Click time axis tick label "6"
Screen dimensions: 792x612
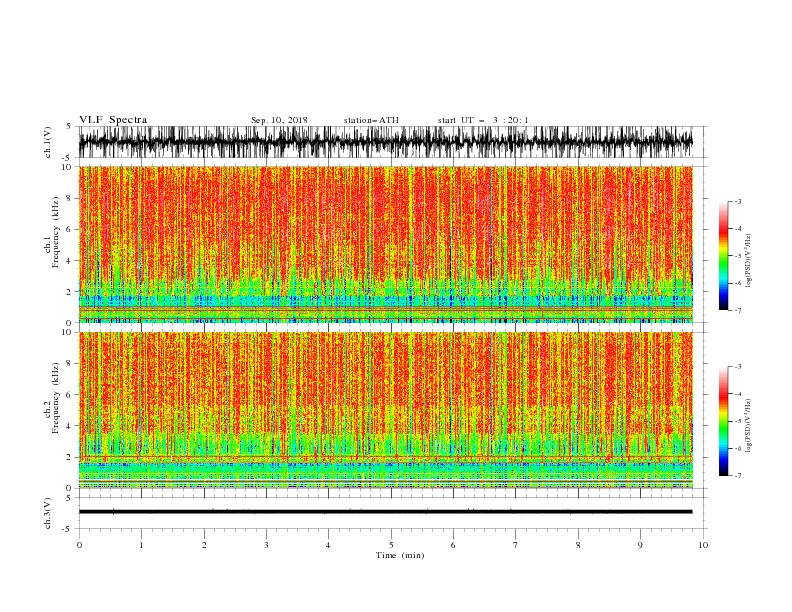(453, 545)
